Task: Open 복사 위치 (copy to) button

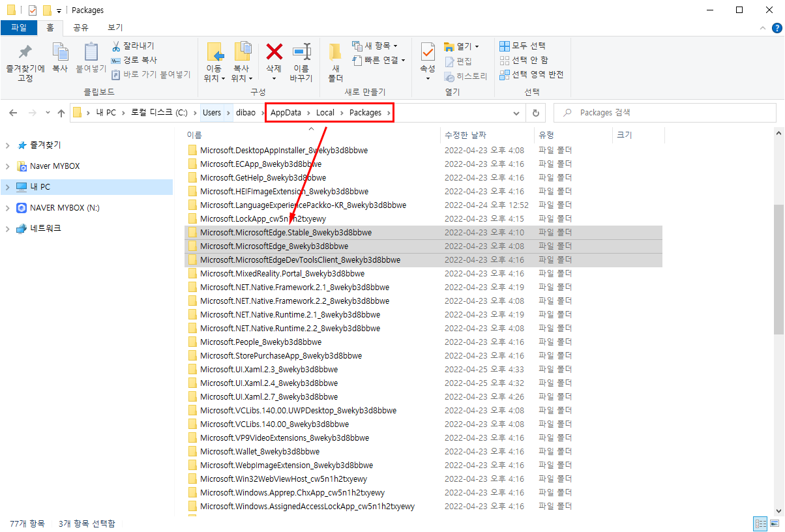Action: click(x=242, y=62)
